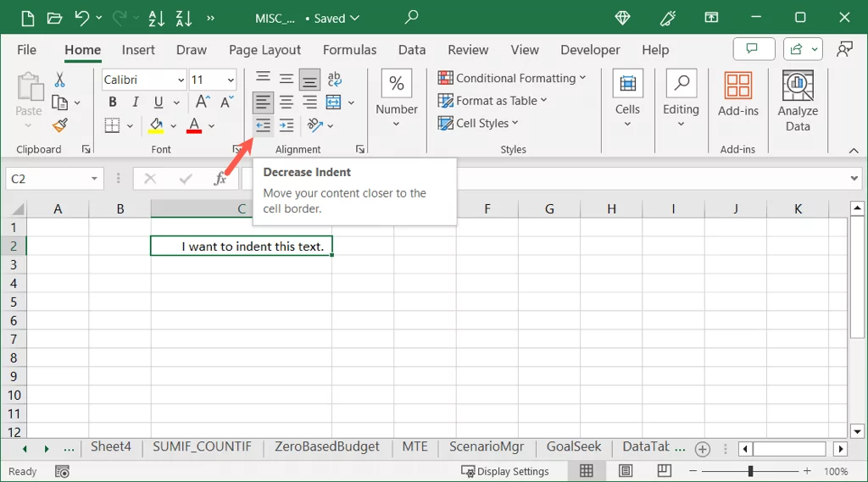Click the Increase Indent icon
Image resolution: width=868 pixels, height=482 pixels.
pyautogui.click(x=287, y=125)
